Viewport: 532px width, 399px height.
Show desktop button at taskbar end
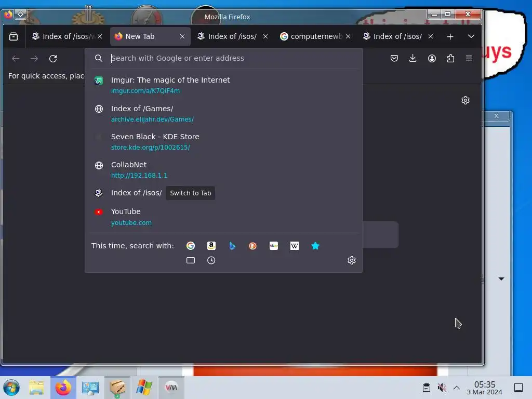[518, 388]
